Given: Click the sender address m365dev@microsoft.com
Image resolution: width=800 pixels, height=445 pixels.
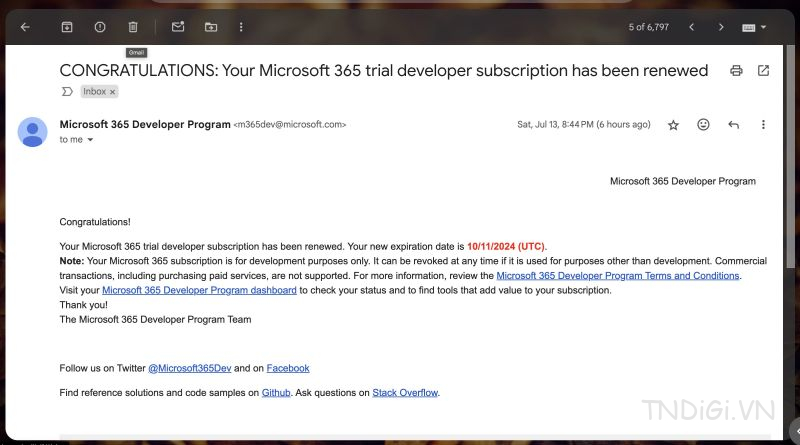Looking at the screenshot, I should [x=290, y=125].
